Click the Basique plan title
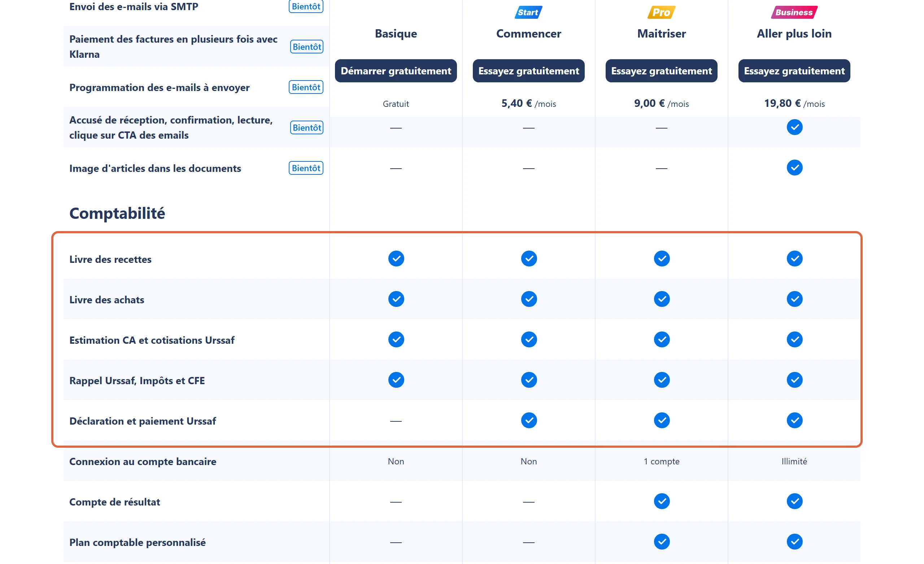Image resolution: width=924 pixels, height=564 pixels. 396,33
